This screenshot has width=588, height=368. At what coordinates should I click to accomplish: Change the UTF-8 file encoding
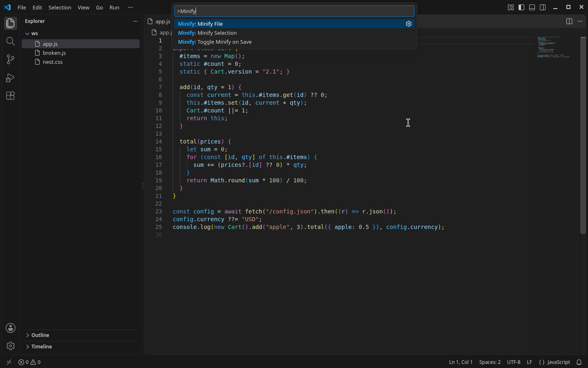tap(513, 362)
